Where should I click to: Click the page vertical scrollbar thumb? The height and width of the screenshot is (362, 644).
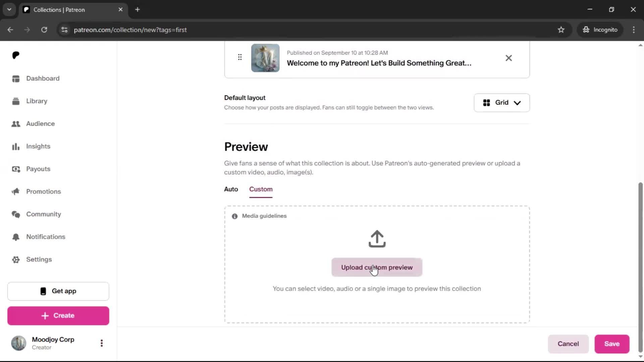640,267
